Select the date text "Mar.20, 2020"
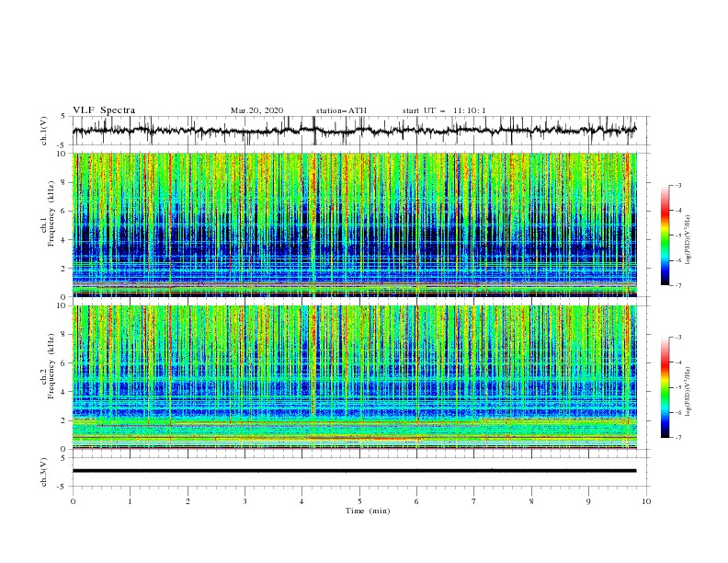The width and height of the screenshot is (728, 563). click(256, 110)
